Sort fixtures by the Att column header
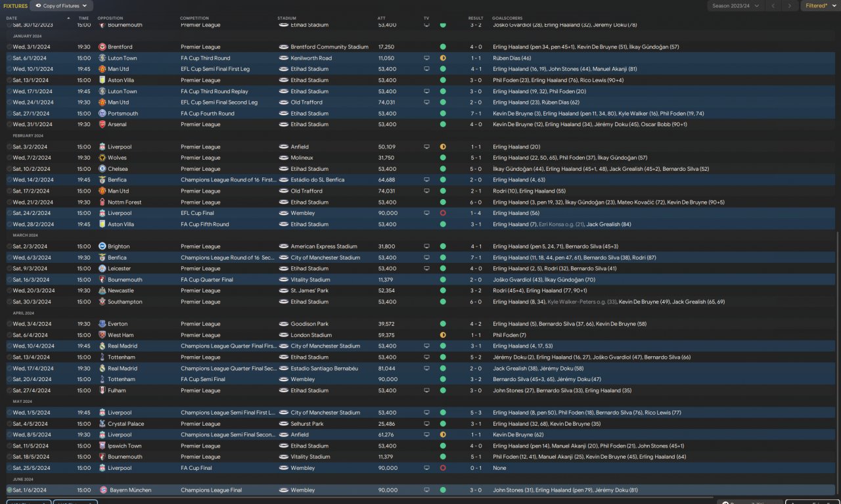 (382, 18)
